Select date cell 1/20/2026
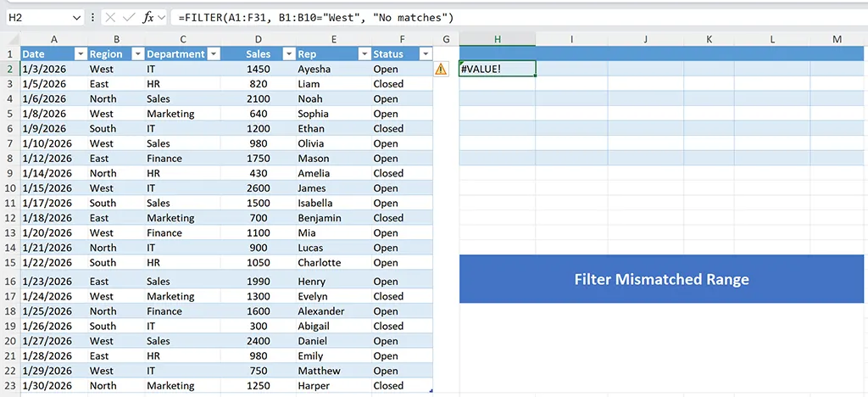 (53, 233)
